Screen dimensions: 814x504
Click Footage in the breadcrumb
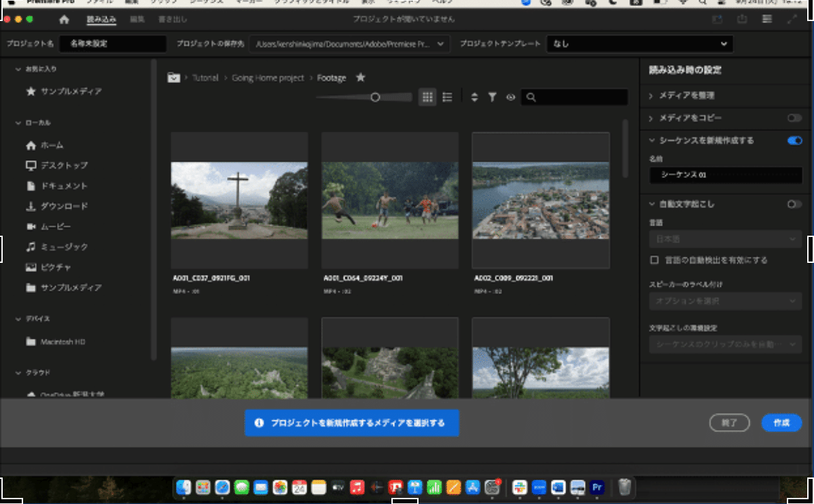[331, 78]
